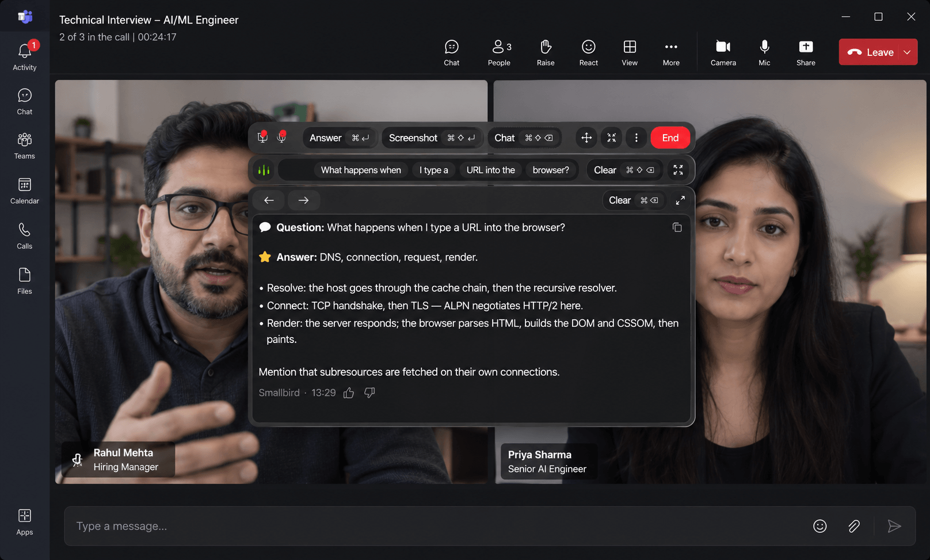Copy the answer to clipboard
Image resolution: width=930 pixels, height=560 pixels.
677,227
